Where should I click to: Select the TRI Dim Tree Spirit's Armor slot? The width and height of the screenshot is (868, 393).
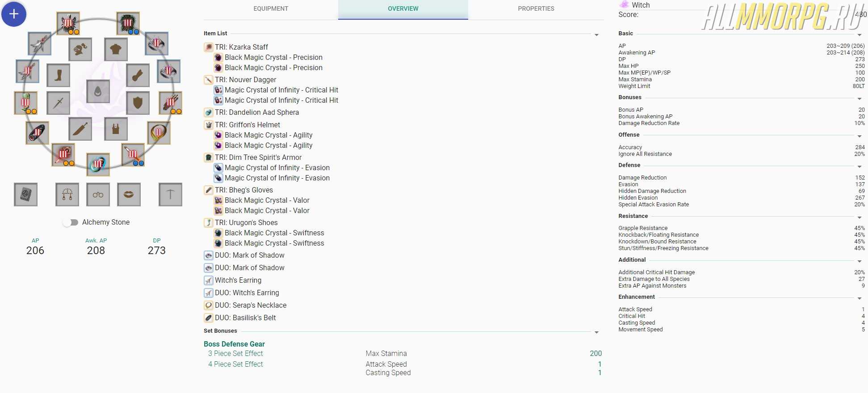[128, 24]
